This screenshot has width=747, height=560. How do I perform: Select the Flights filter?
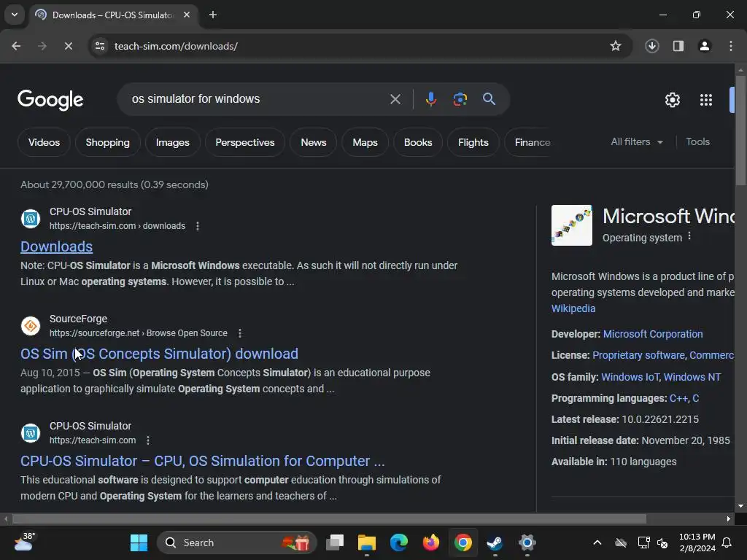(x=473, y=142)
